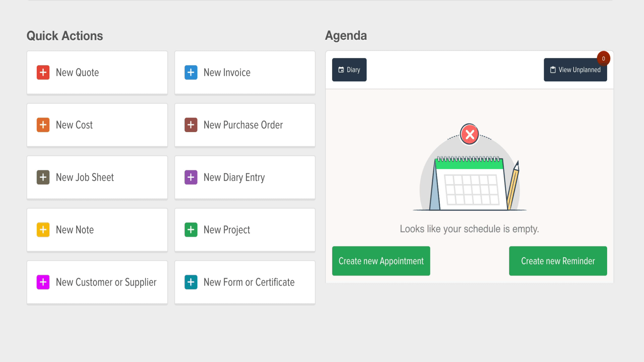The image size is (644, 362).
Task: Click the grey plus icon for Job Sheet
Action: [43, 177]
